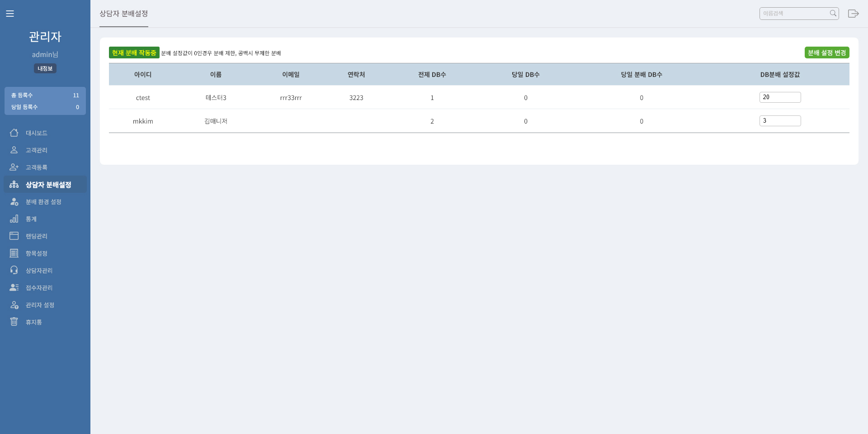The width and height of the screenshot is (868, 434).
Task: Click the 내정보 button
Action: pos(45,68)
